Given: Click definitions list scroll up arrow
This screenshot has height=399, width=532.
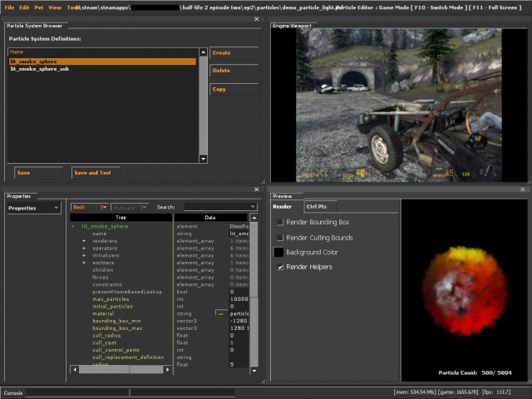Looking at the screenshot, I should pyautogui.click(x=203, y=52).
